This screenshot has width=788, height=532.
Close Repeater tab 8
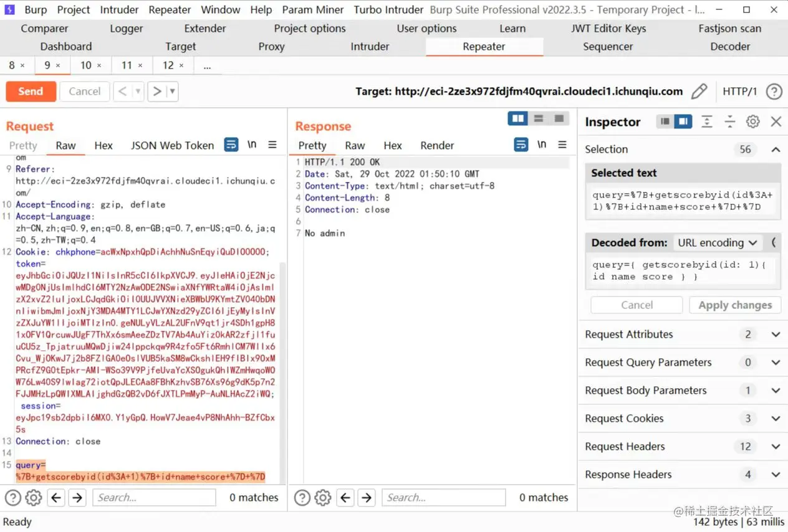[22, 65]
